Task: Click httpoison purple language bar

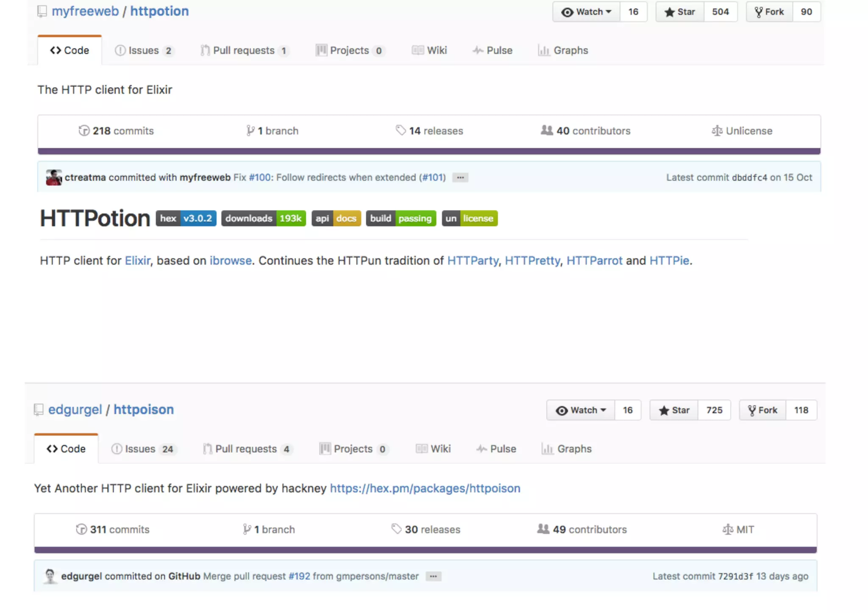Action: [426, 550]
